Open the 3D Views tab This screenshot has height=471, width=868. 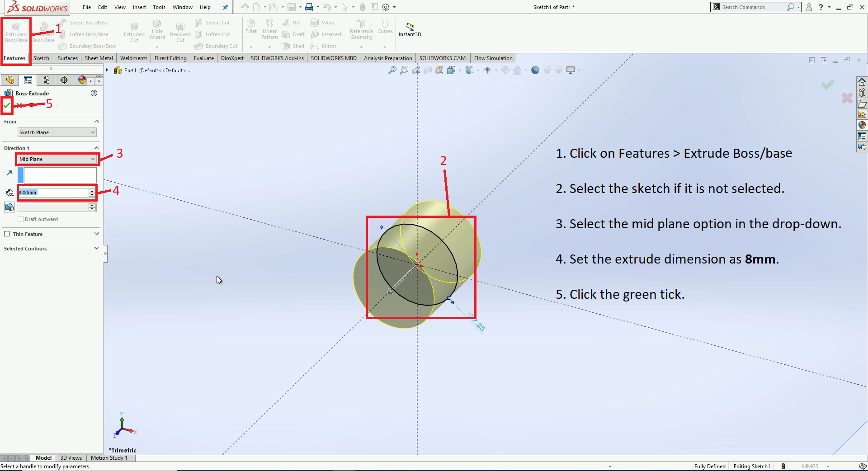(x=71, y=458)
